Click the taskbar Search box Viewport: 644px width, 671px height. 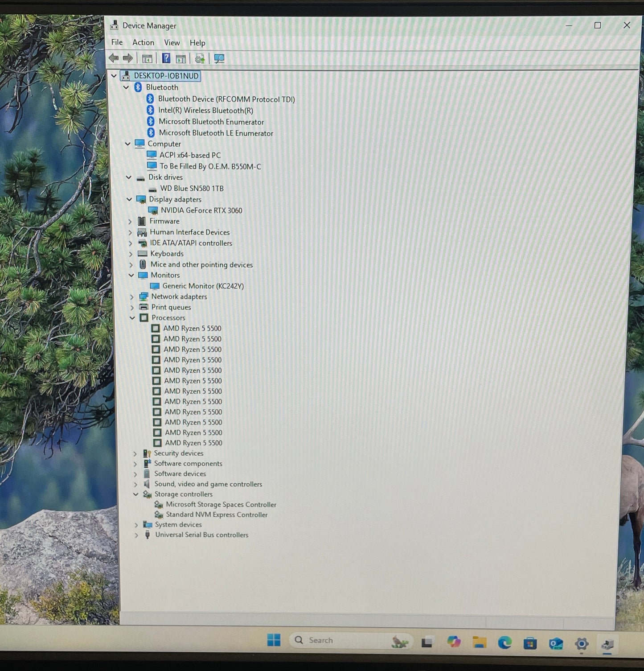(x=339, y=640)
